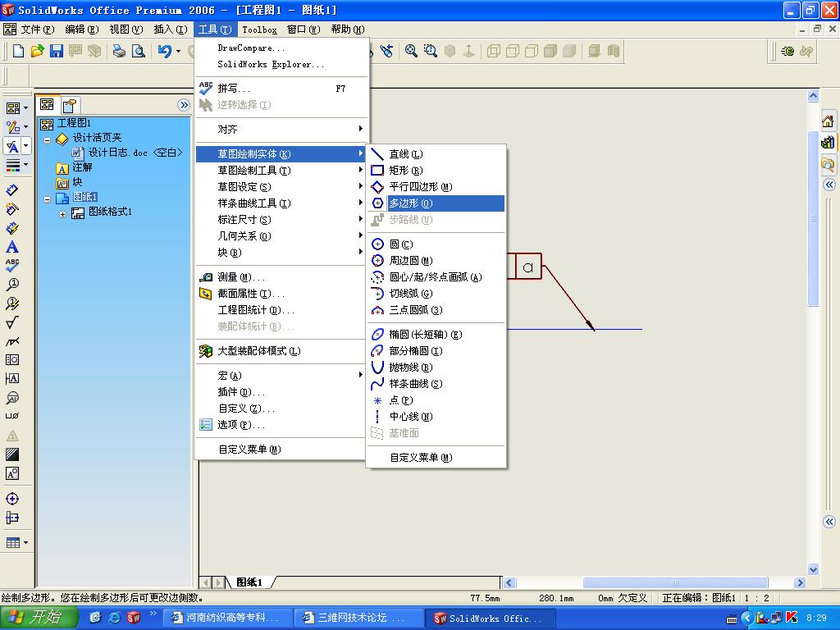Select the Rectangle icon in submenu
Screen dimensions: 840x630
click(x=377, y=171)
